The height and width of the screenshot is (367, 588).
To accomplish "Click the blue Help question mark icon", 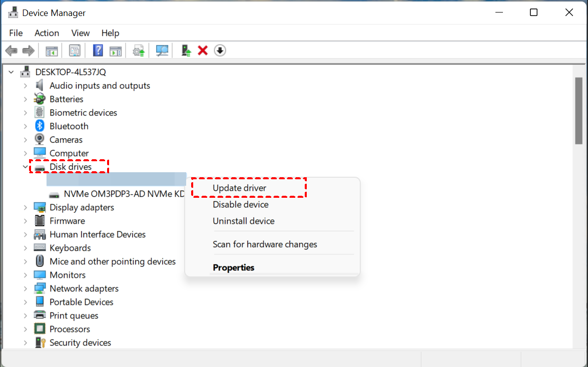I will pos(98,50).
